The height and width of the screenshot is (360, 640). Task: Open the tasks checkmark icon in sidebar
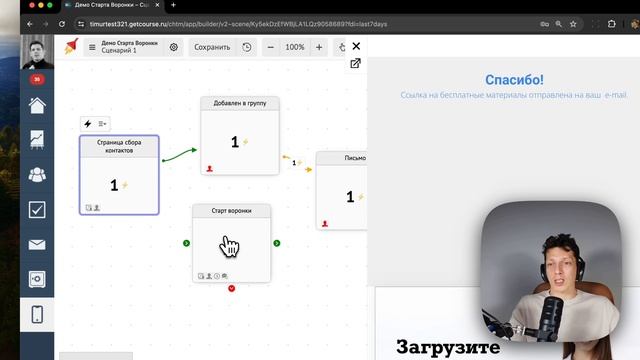coord(37,209)
